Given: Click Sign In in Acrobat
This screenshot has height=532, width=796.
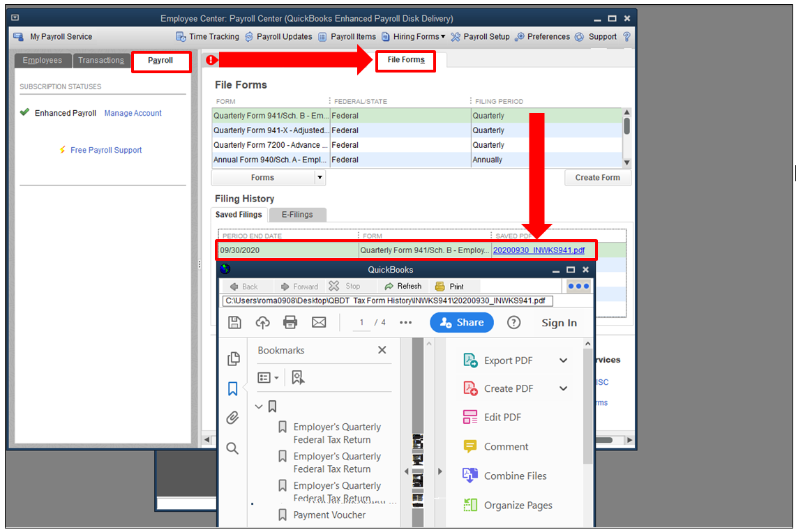Looking at the screenshot, I should (x=559, y=323).
